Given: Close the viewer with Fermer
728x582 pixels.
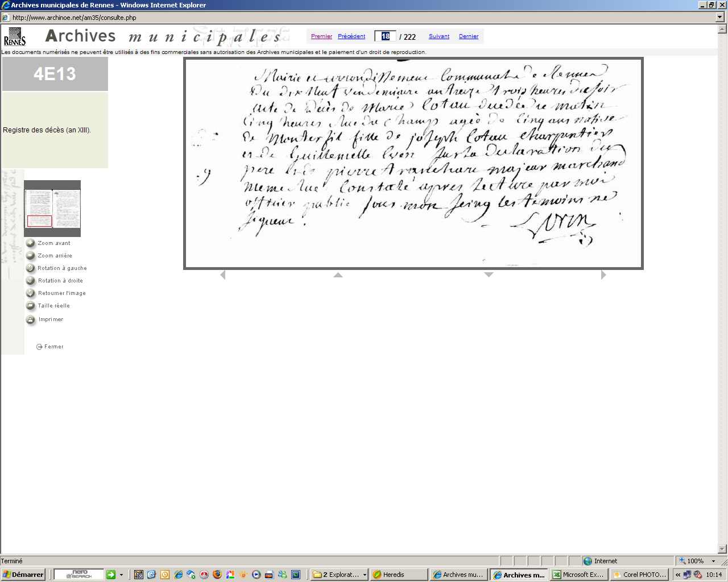Looking at the screenshot, I should pos(50,347).
